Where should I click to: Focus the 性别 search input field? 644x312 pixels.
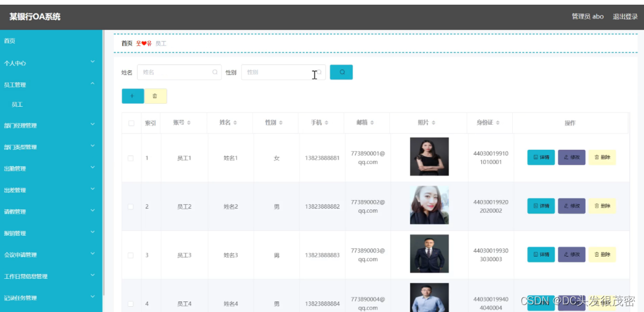pyautogui.click(x=283, y=72)
